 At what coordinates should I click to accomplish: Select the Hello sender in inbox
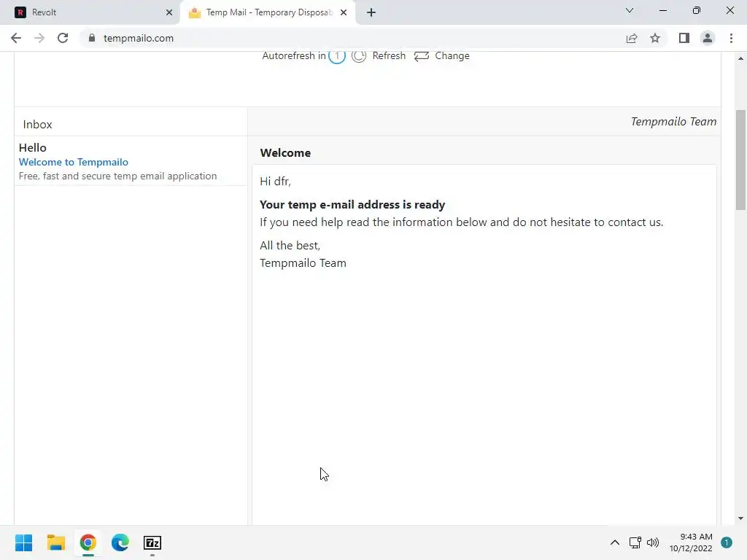[32, 147]
